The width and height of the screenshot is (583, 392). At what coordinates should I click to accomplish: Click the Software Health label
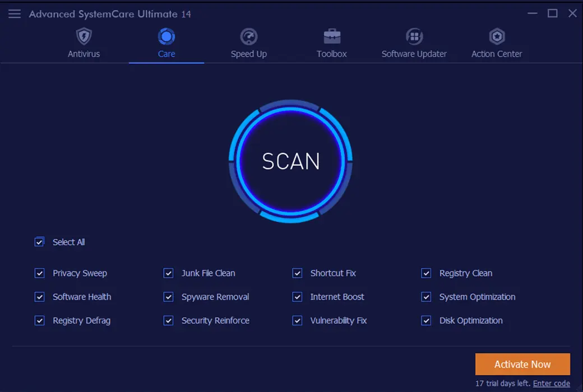82,297
